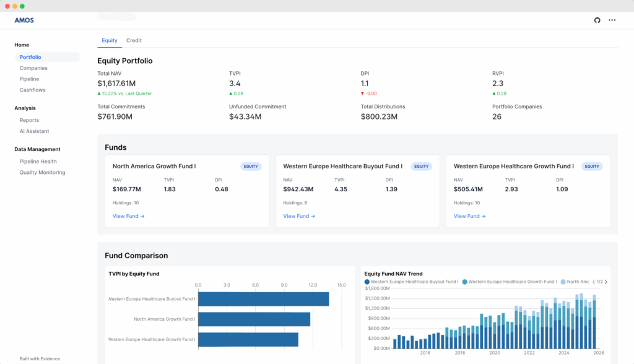This screenshot has height=364, width=634.
Task: Click the EQUITY badge on Western Europe Healthcare Growth Fund I
Action: (x=592, y=167)
